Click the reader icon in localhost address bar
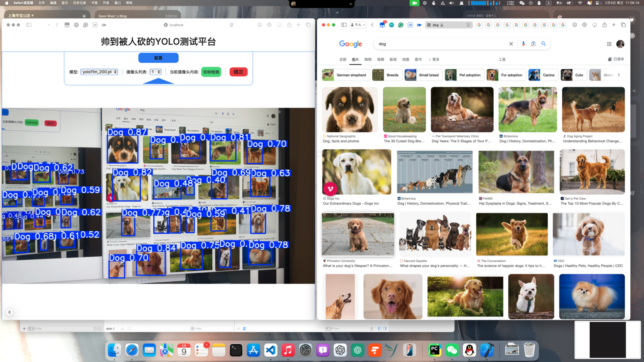Viewport: 644px width, 362px height. pos(231,25)
